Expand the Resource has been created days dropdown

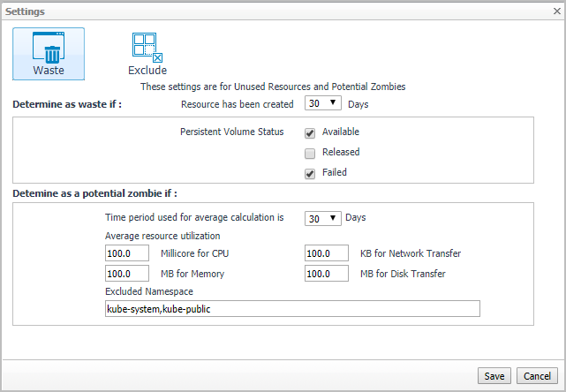pyautogui.click(x=323, y=103)
